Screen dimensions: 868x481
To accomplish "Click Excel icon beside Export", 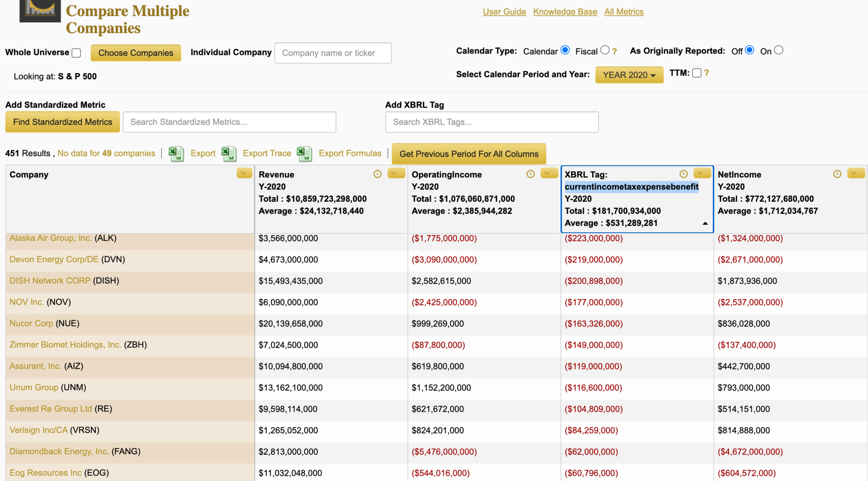I will tap(176, 153).
